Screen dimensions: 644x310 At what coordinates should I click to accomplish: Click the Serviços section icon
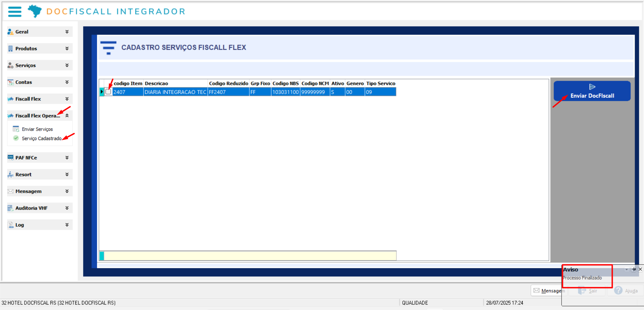coord(10,65)
